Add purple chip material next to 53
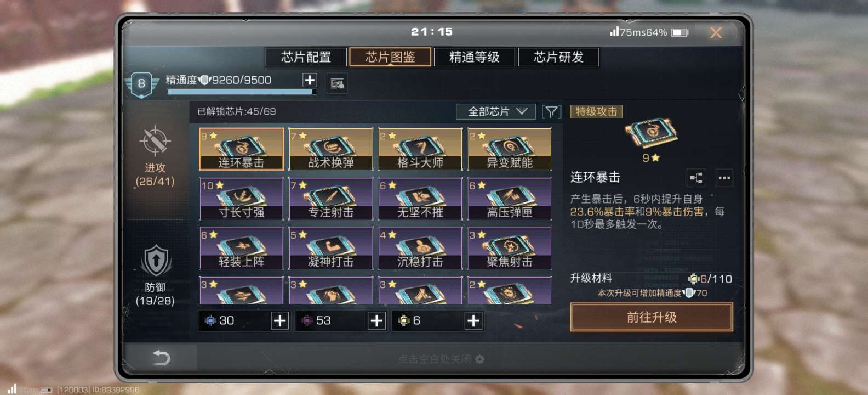868x395 pixels. [x=376, y=321]
